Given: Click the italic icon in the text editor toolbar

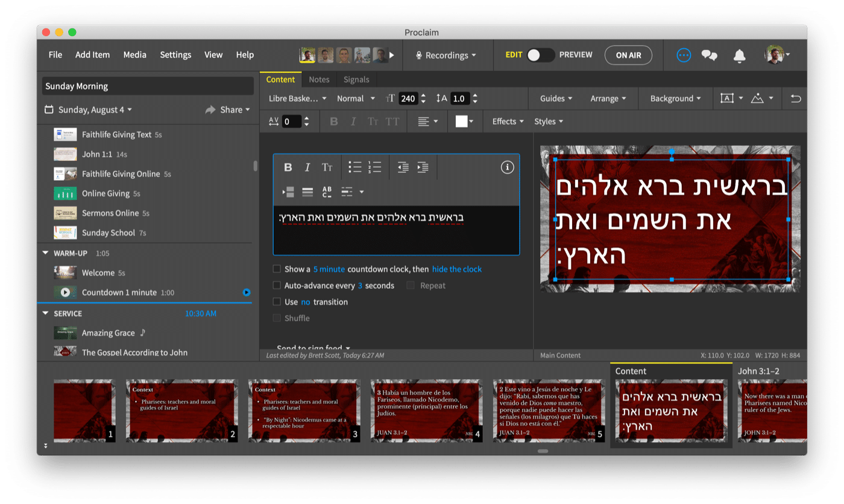Looking at the screenshot, I should point(307,168).
